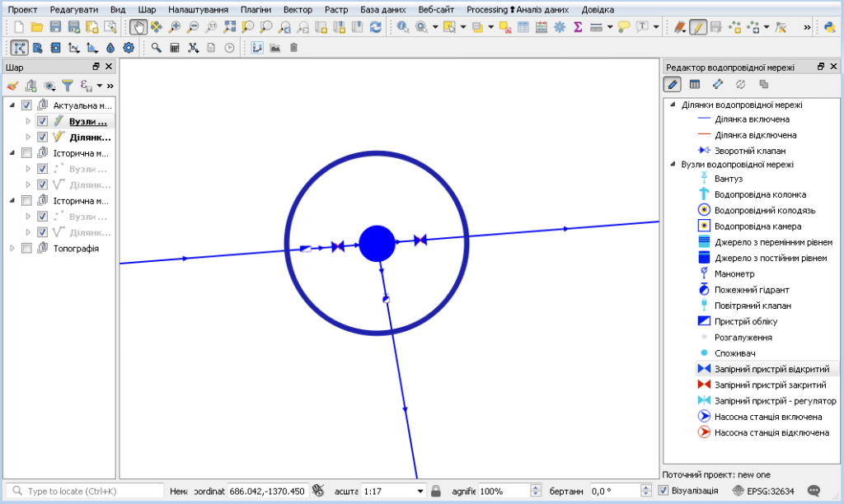Open the Довідка menu
Viewport: 844px width, 504px height.
click(598, 10)
